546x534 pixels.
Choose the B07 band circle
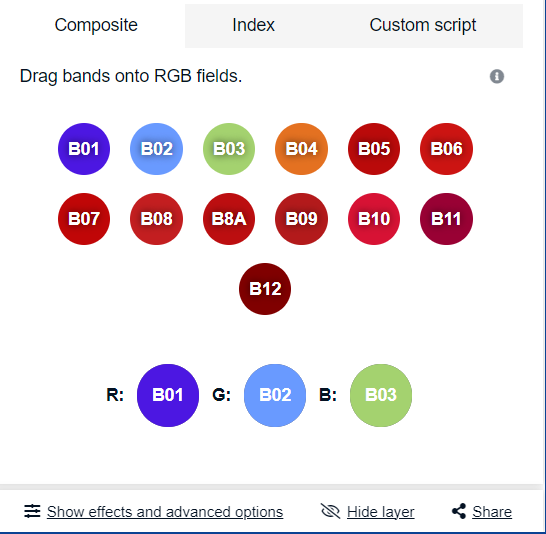(x=84, y=219)
